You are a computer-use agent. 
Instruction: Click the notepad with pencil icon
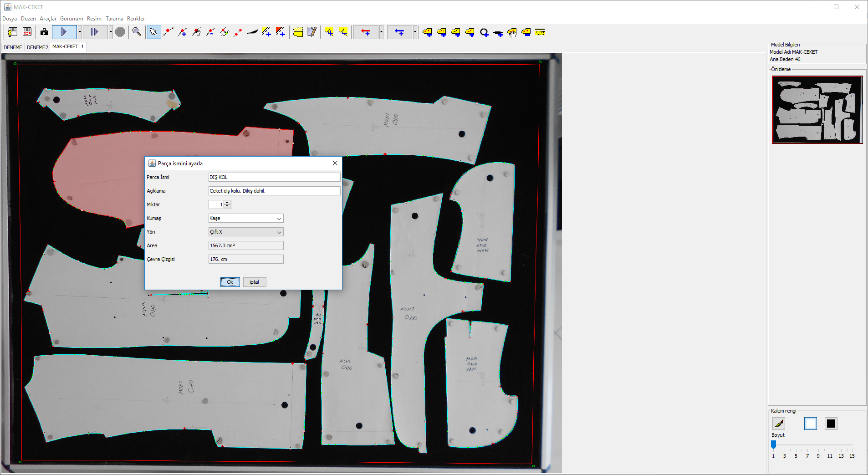(x=312, y=32)
